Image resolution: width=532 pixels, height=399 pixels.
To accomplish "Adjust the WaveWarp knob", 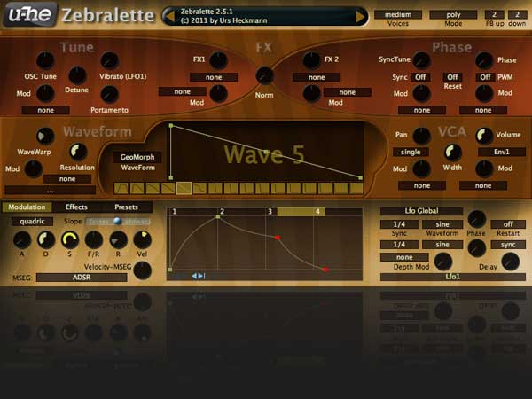I will (45, 137).
